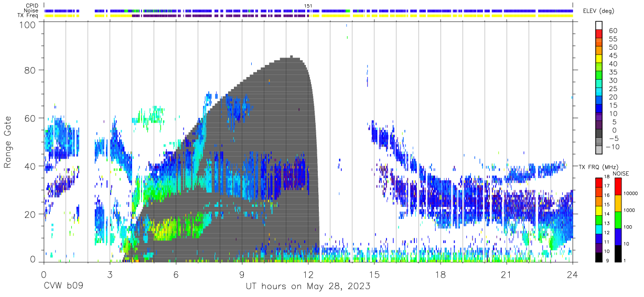This screenshot has width=644, height=297.
Task: Click the 15 tick on UT hours axis
Action: (374, 274)
